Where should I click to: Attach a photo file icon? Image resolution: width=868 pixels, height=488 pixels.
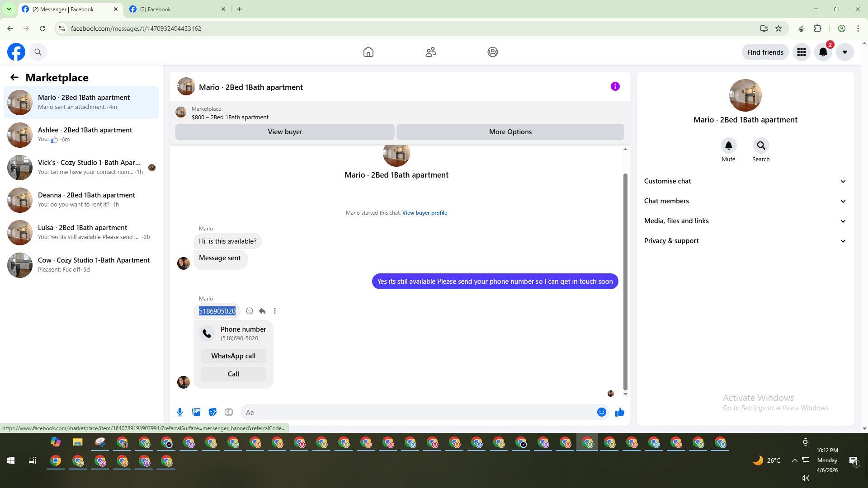(196, 412)
